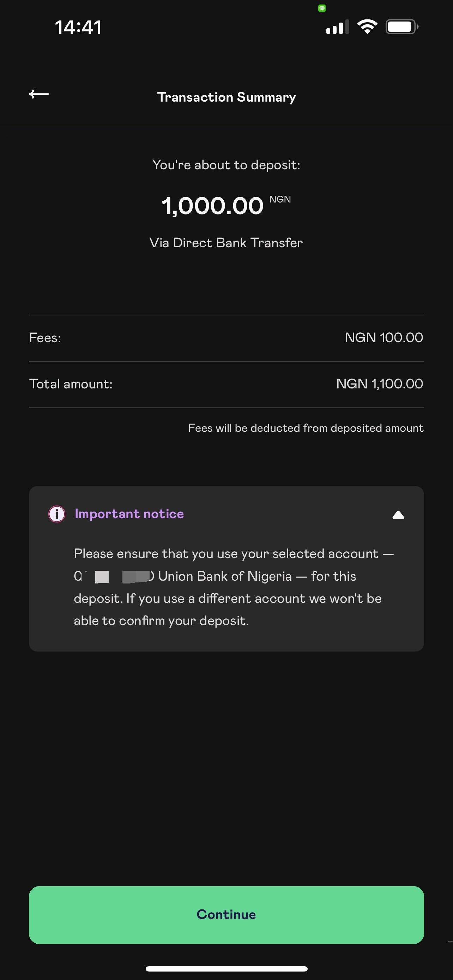
Task: Tap Via Direct Bank Transfer label
Action: click(226, 243)
